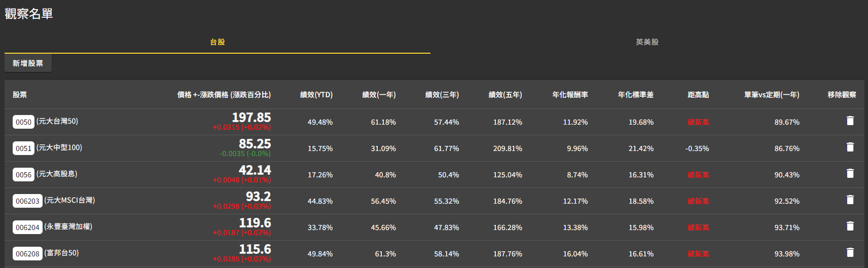
Task: Open the 0051 stock code badge
Action: (x=23, y=148)
